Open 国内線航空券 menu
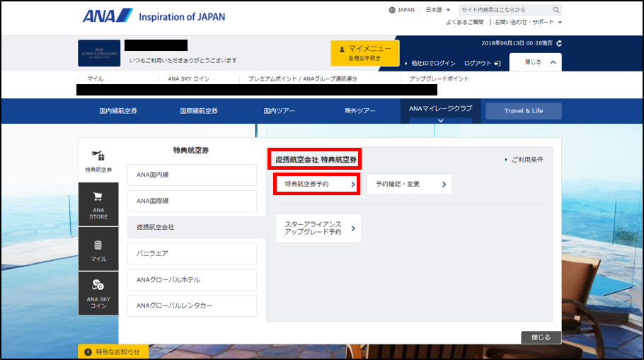Screen dimensions: 644x360 tap(118, 111)
